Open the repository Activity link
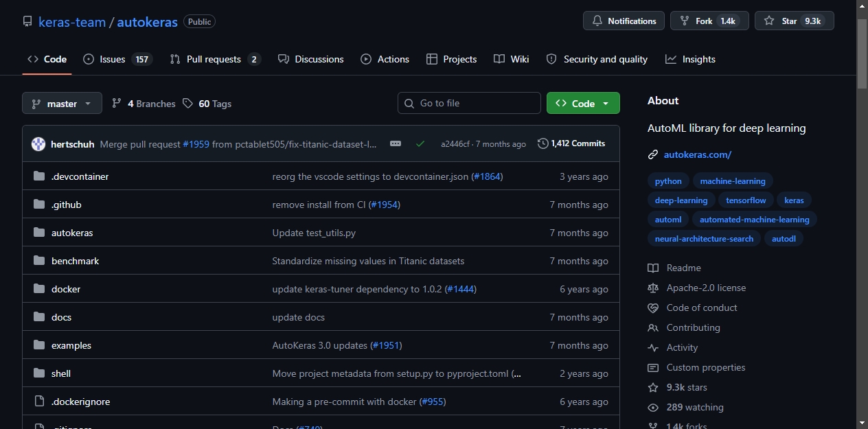868x429 pixels. tap(673, 347)
